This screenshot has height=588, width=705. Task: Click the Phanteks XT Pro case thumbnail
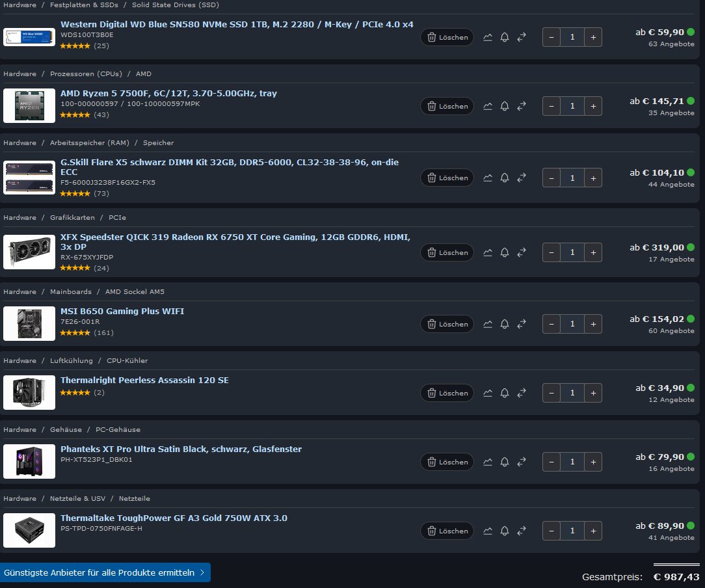pyautogui.click(x=29, y=461)
